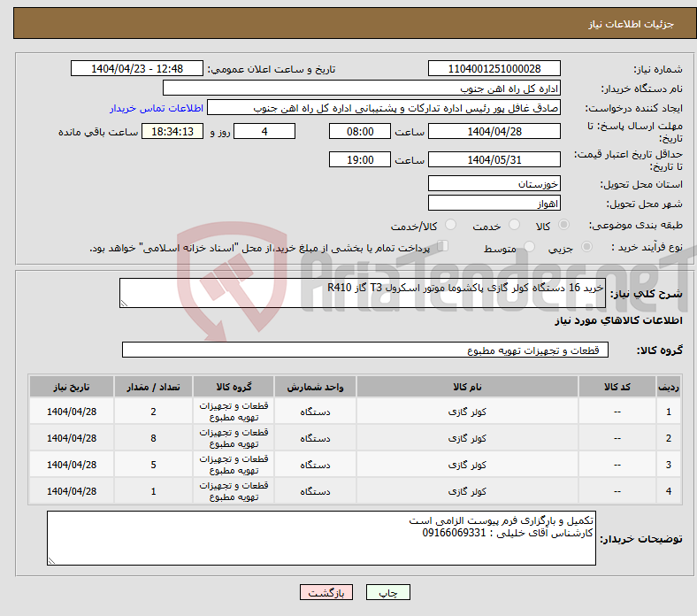Click کولر گازی in row 1
This screenshot has height=616, width=697.
467,412
